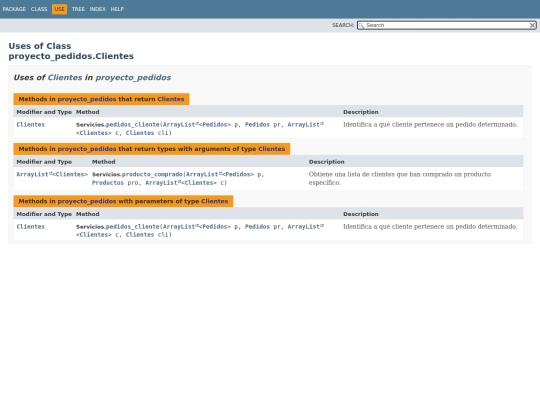The width and height of the screenshot is (540, 405).
Task: Click Clientes in 'that return Clientes' caption
Action: pos(171,99)
